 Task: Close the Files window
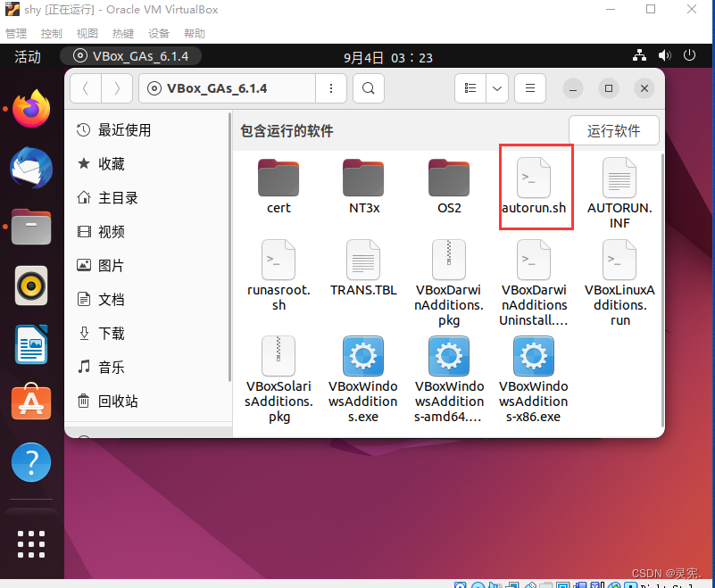pyautogui.click(x=644, y=88)
